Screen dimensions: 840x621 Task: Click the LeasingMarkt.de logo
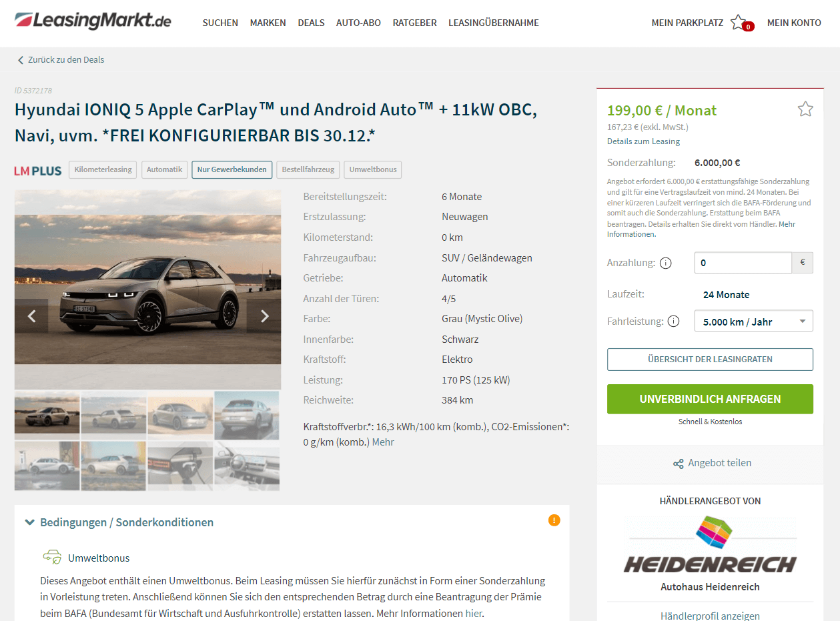click(x=93, y=21)
